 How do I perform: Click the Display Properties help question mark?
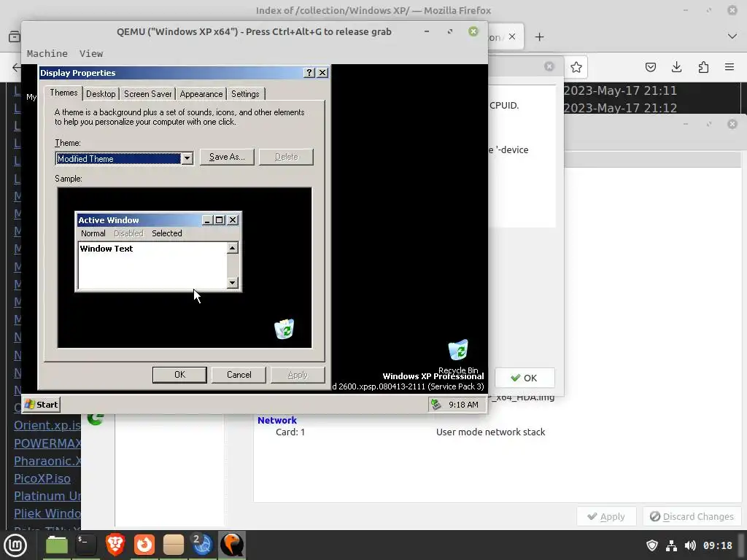coord(309,72)
